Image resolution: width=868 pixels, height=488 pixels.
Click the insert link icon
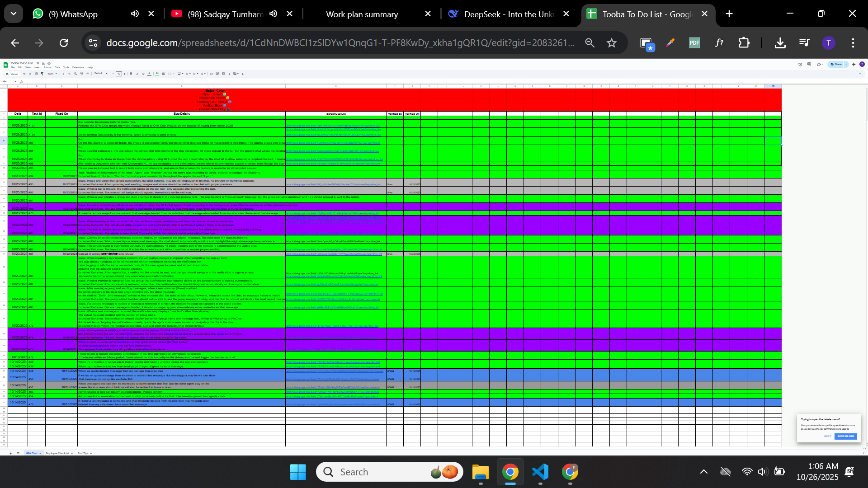[x=211, y=74]
